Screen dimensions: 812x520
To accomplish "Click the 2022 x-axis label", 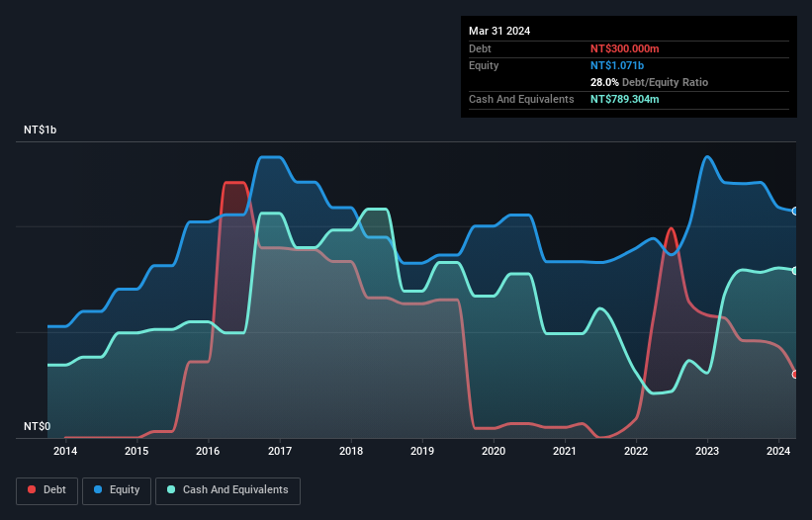I will click(x=636, y=451).
